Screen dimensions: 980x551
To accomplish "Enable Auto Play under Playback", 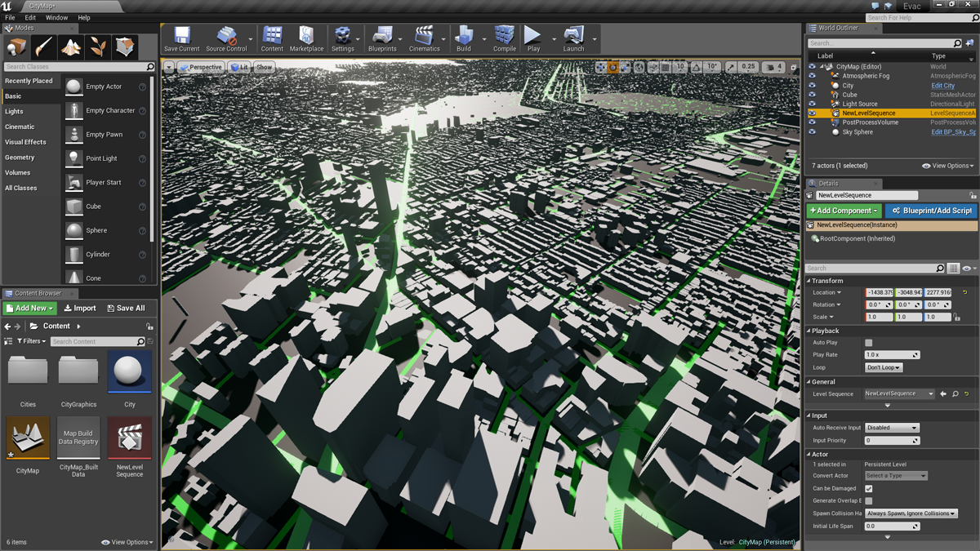I will click(x=868, y=342).
